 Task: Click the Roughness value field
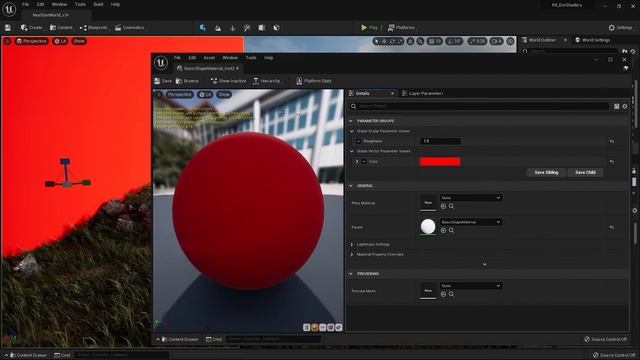click(x=440, y=141)
